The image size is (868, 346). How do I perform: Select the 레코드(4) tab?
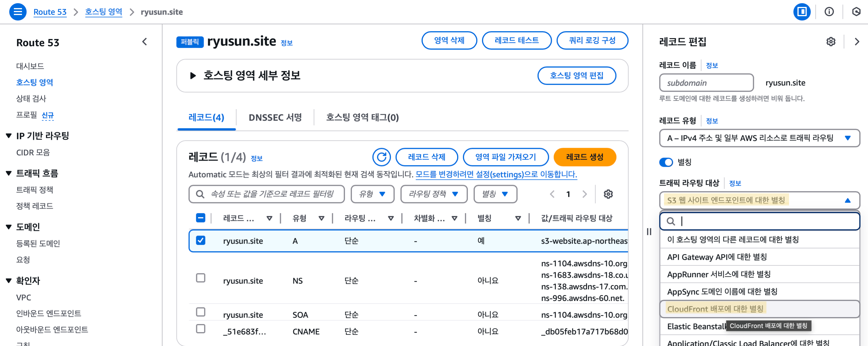point(206,117)
